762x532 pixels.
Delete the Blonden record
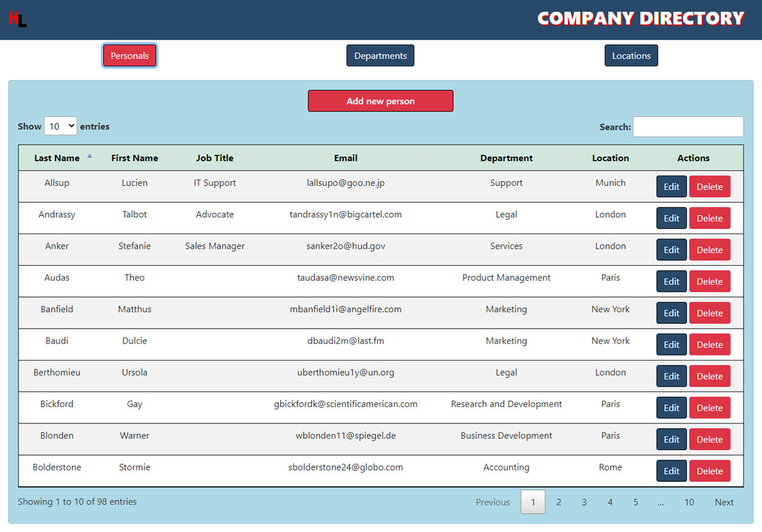(x=709, y=439)
